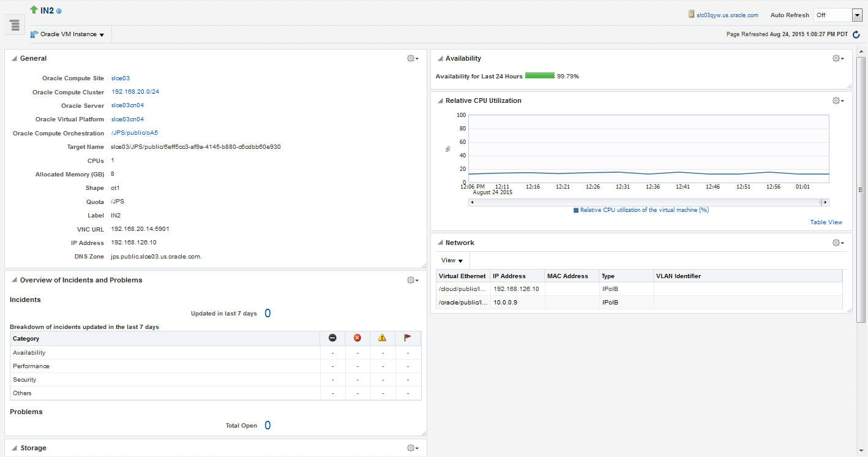
Task: Open the incidents updated count 0 link
Action: (x=268, y=314)
